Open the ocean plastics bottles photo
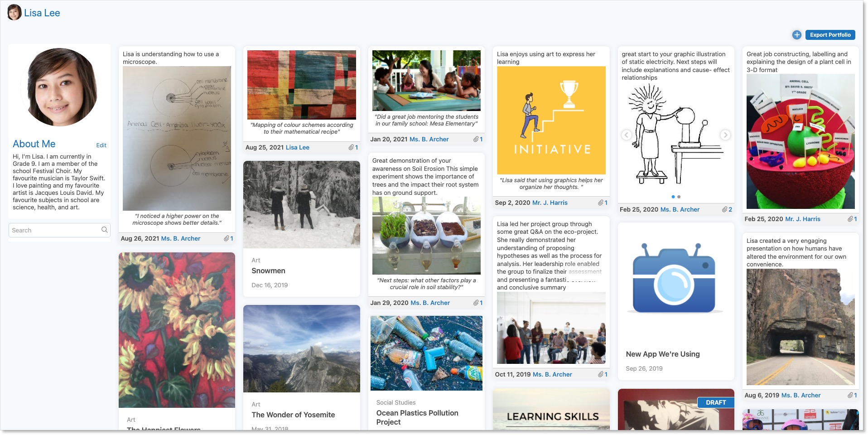This screenshot has width=868, height=435. [426, 353]
